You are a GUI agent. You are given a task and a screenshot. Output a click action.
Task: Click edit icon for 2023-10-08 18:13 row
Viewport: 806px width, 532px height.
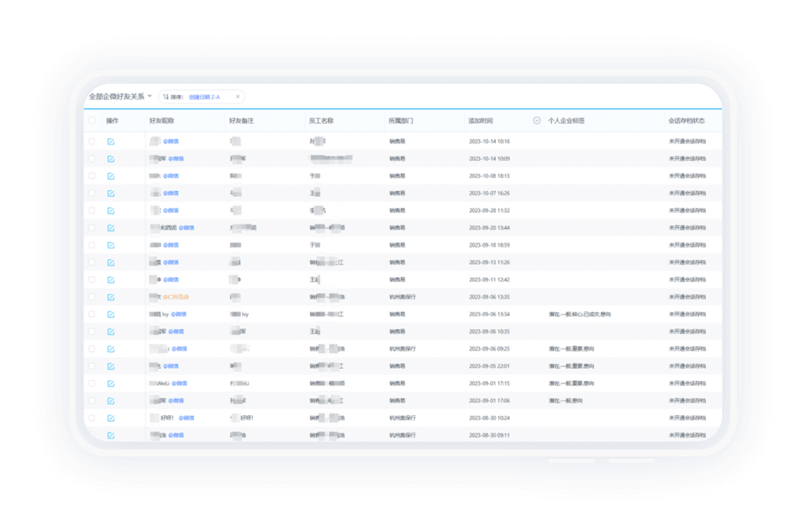(x=110, y=175)
